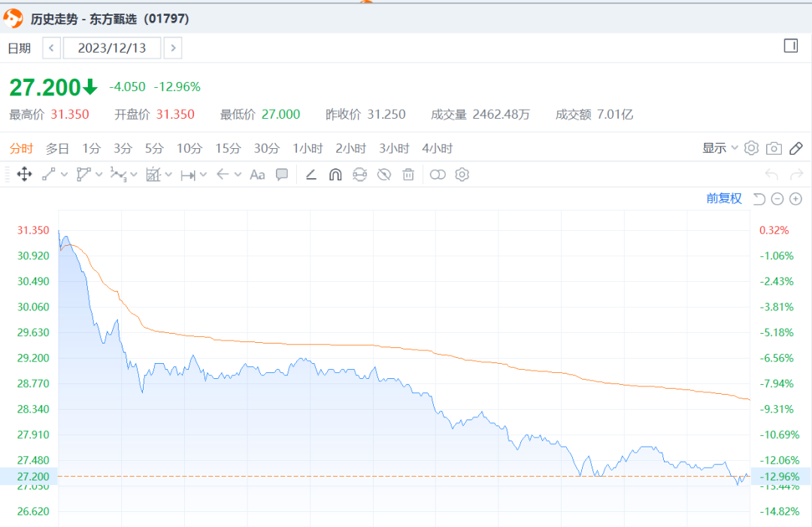Select the move/pan crosshair tool
Image resolution: width=812 pixels, height=527 pixels.
(x=24, y=174)
